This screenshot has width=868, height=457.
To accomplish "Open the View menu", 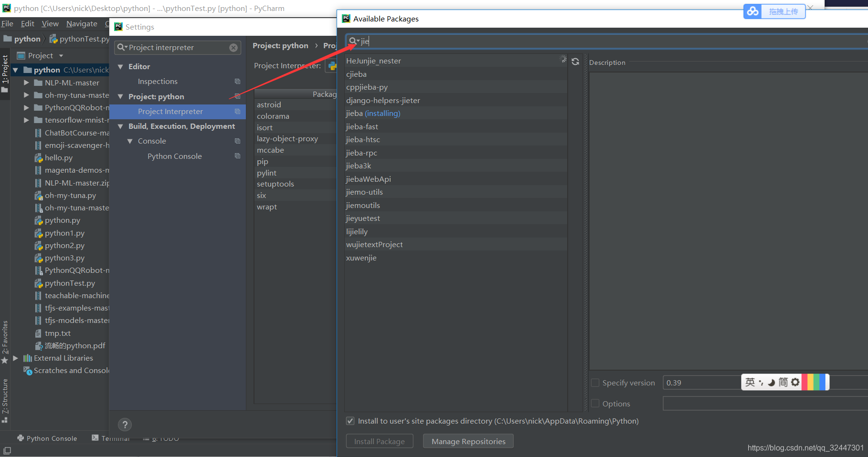I will tap(50, 23).
